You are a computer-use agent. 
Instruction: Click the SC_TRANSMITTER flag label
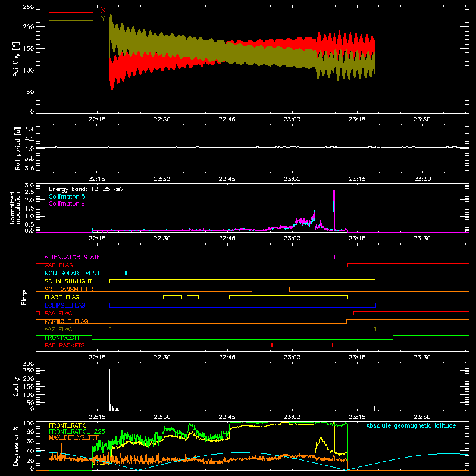click(69, 289)
